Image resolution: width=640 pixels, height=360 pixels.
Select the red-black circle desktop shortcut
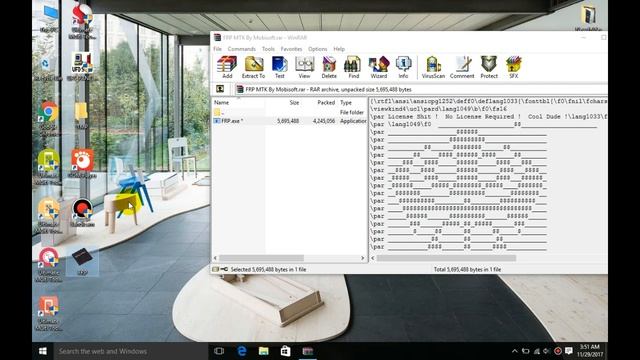(82, 213)
